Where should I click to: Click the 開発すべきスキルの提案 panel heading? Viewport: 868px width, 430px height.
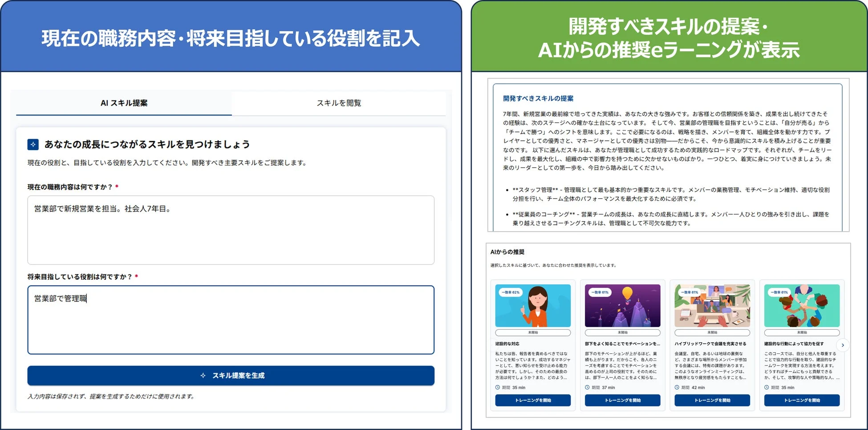[x=538, y=98]
